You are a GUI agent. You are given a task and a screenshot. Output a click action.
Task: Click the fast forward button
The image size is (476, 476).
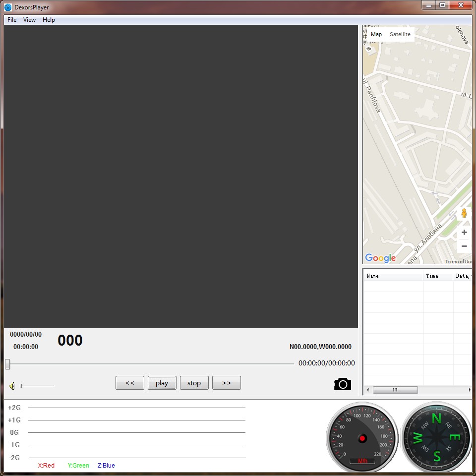226,382
